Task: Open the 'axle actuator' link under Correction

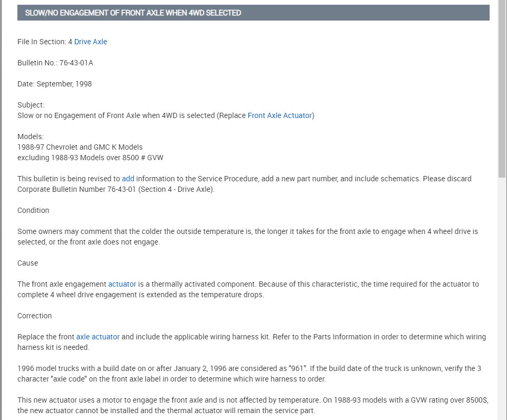Action: point(98,337)
